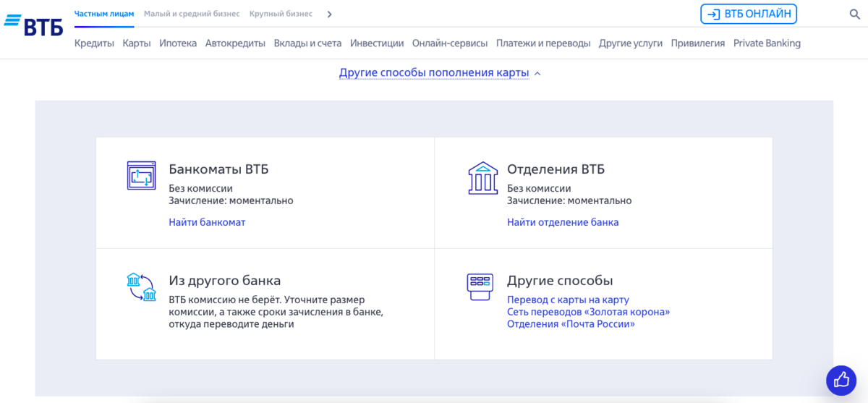Collapse Другие способы пополнения карты section
This screenshot has width=868, height=403.
tap(440, 73)
